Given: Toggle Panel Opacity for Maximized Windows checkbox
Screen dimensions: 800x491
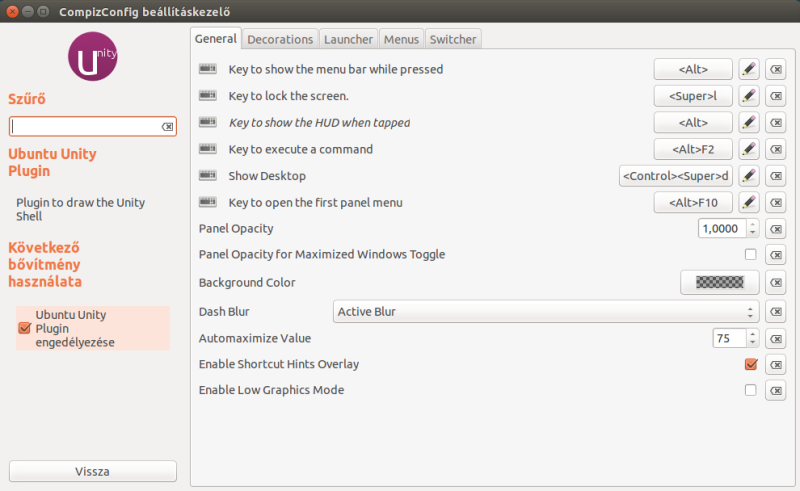Looking at the screenshot, I should pyautogui.click(x=750, y=254).
